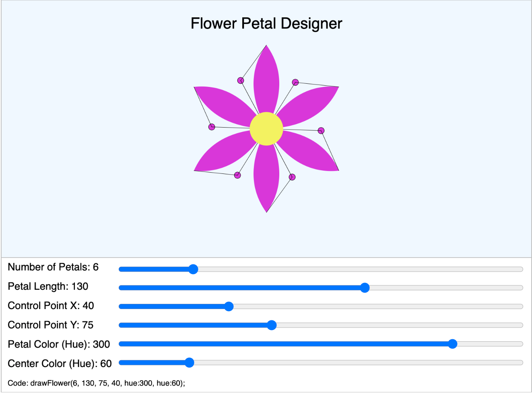Click the Petal Color (Hue) label
The image size is (532, 396).
click(58, 344)
